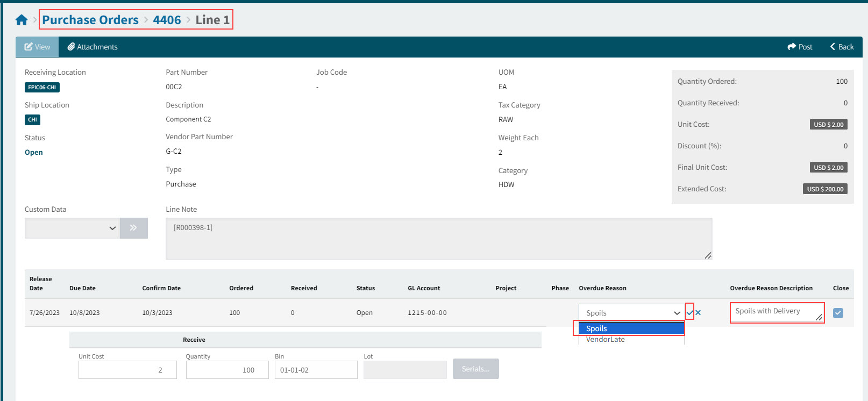Screen dimensions: 868x401
Task: Click the Post button in toolbar
Action: click(800, 47)
